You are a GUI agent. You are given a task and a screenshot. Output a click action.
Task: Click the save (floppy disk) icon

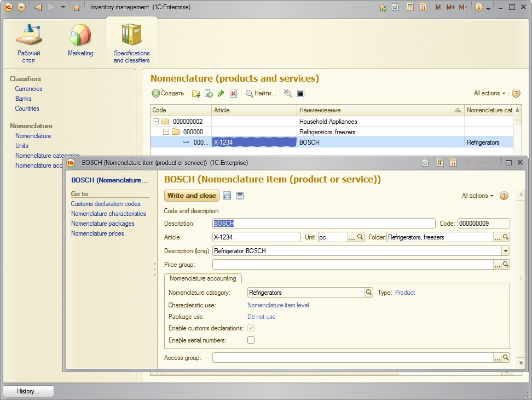(x=227, y=196)
